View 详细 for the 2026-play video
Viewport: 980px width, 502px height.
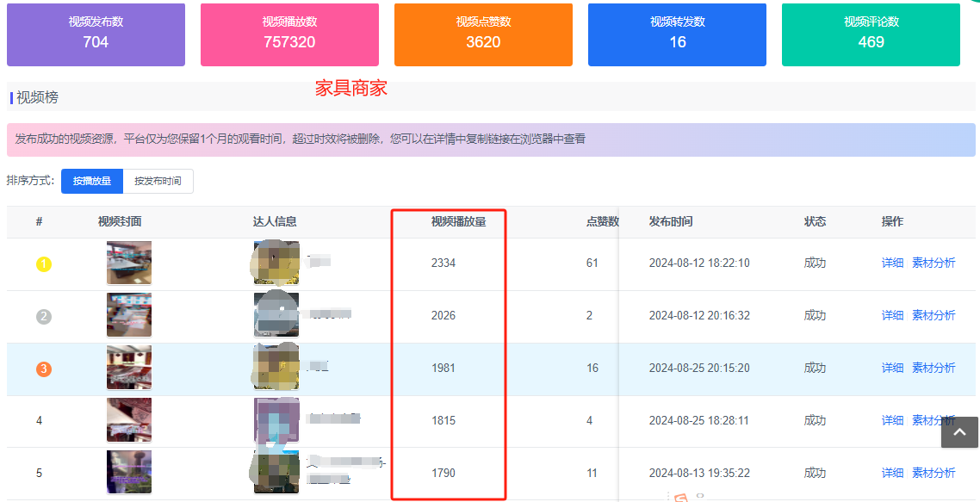892,316
